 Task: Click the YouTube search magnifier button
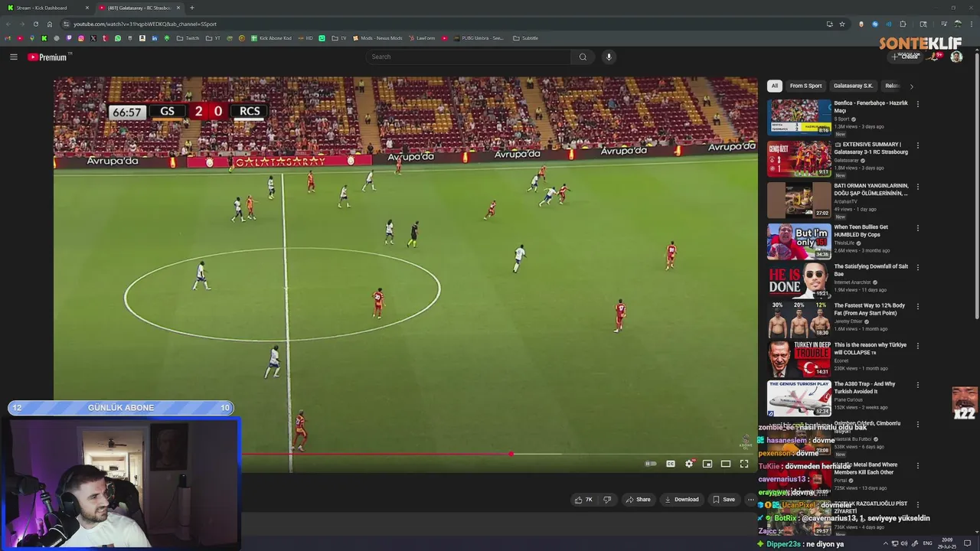click(583, 57)
